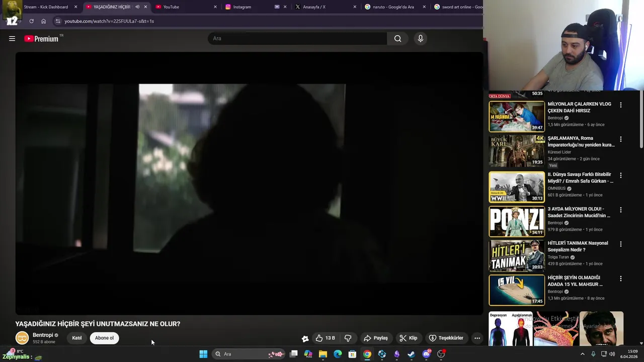The width and height of the screenshot is (644, 362).
Task: Show hidden system tray icons chevron
Action: pyautogui.click(x=583, y=354)
